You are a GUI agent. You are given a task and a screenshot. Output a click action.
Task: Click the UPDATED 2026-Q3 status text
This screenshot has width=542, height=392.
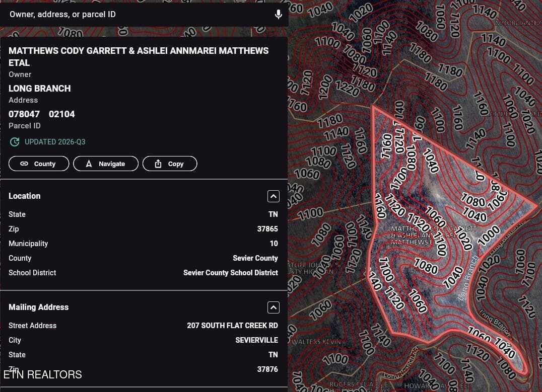click(x=55, y=142)
